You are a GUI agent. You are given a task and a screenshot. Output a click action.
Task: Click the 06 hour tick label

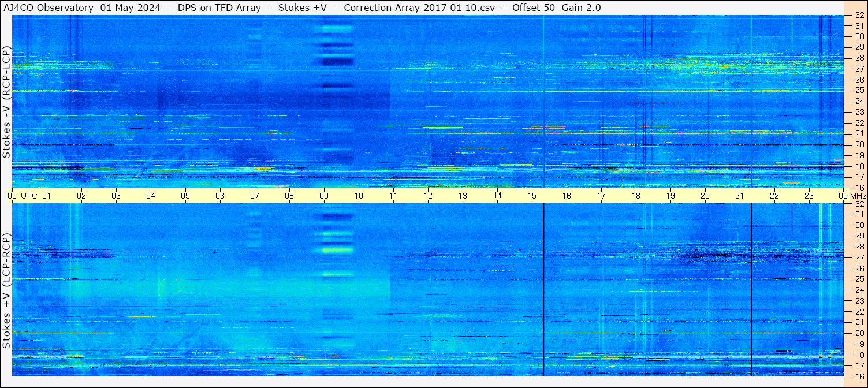[x=220, y=196]
